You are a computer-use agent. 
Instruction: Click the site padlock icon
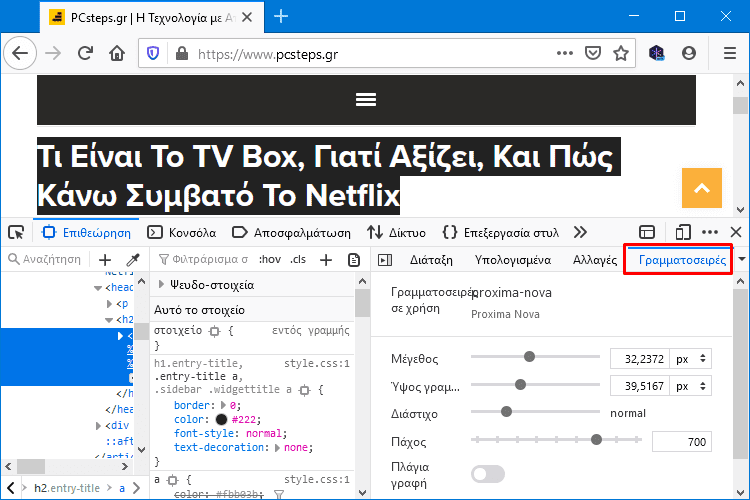click(x=182, y=53)
